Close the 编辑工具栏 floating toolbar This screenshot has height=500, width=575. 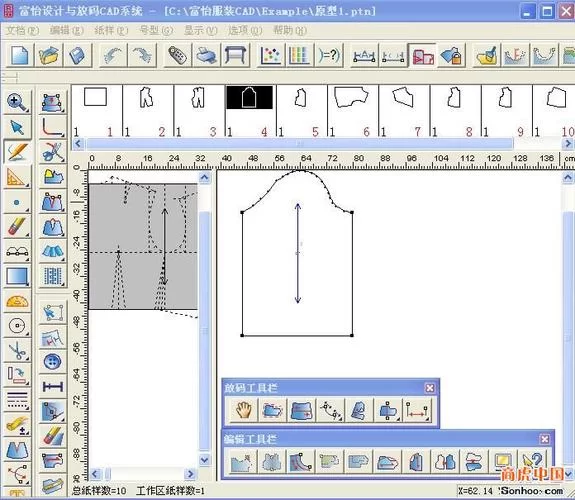pos(545,439)
